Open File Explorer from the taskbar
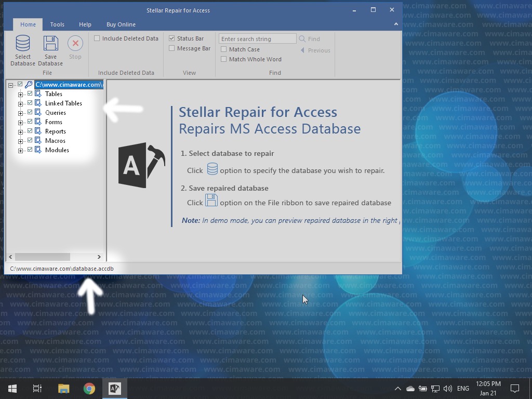 (63, 389)
